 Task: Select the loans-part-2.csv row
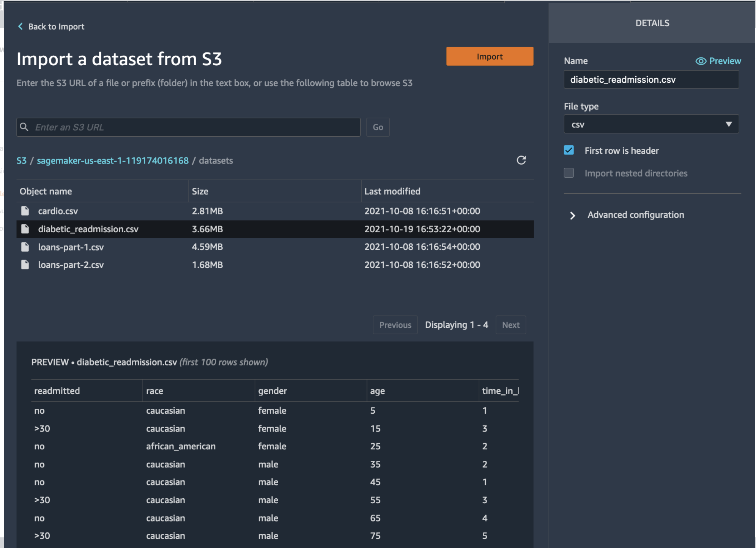[x=275, y=265]
